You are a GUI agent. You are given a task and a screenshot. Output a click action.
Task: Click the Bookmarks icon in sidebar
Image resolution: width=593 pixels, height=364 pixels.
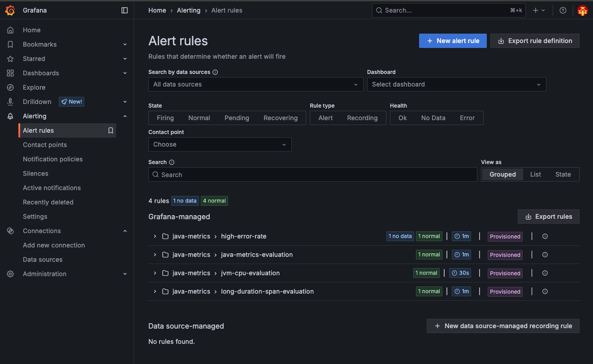click(10, 44)
